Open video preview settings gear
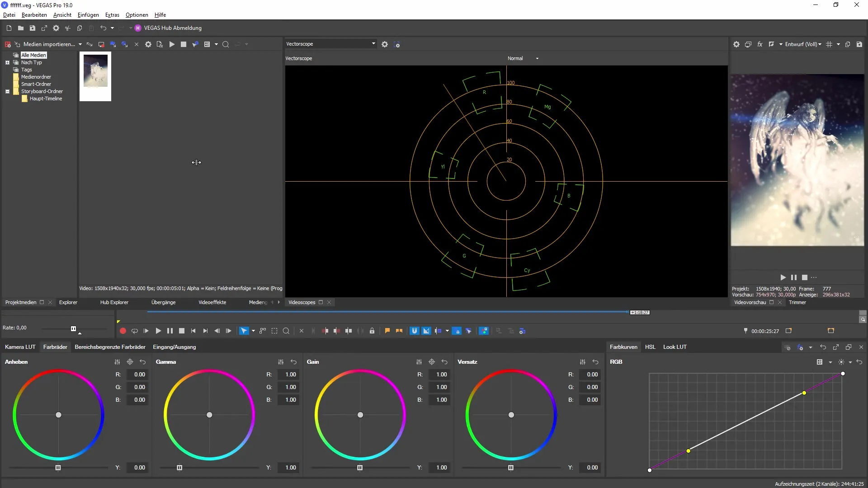 (736, 44)
